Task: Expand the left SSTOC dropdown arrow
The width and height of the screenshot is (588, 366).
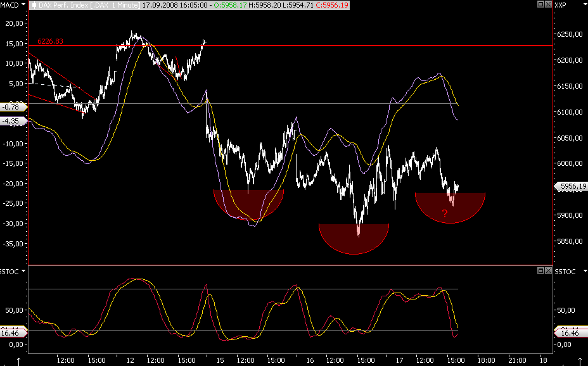Action: (x=23, y=271)
